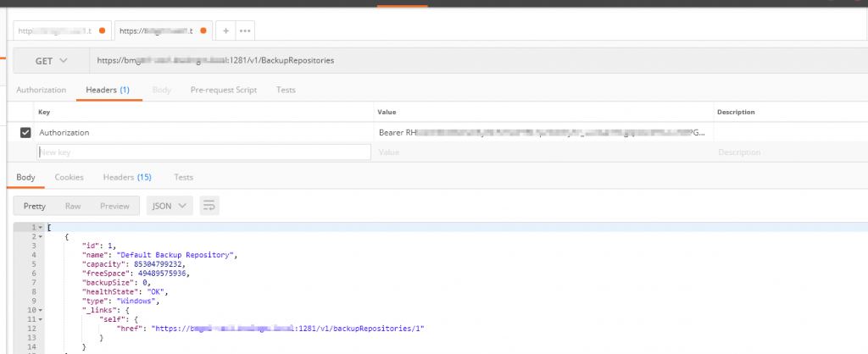Click the New key input field
The image size is (868, 354).
pyautogui.click(x=203, y=152)
